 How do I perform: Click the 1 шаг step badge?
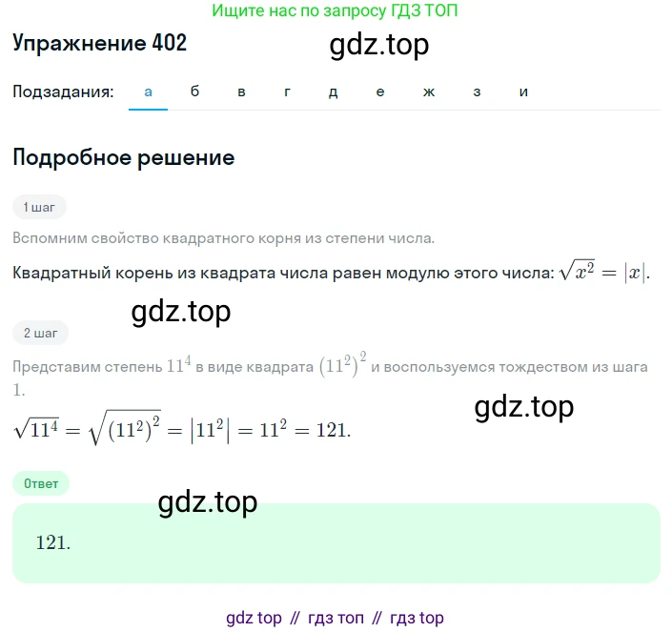pos(39,208)
